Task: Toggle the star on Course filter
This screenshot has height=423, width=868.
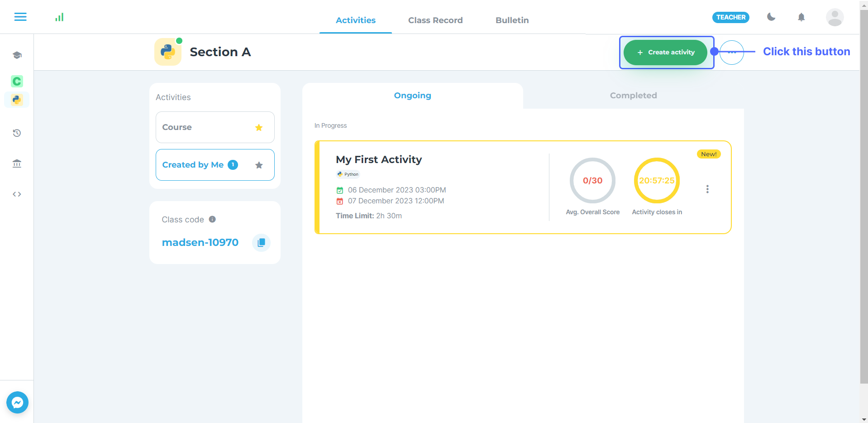Action: click(x=259, y=128)
